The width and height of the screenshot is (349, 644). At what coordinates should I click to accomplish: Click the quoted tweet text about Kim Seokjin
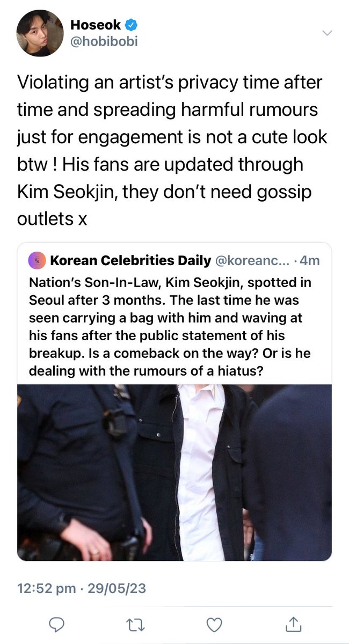[168, 327]
